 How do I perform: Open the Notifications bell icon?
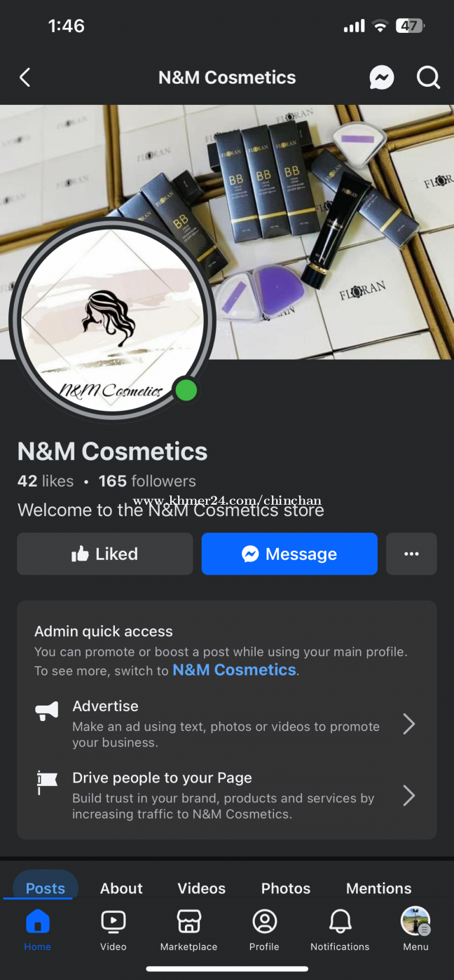coord(340,922)
